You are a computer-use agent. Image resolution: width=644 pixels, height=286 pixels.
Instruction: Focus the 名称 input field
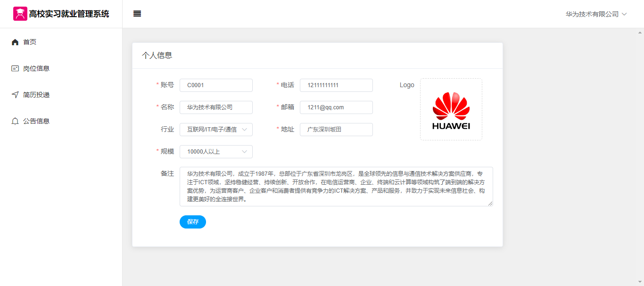(x=216, y=107)
